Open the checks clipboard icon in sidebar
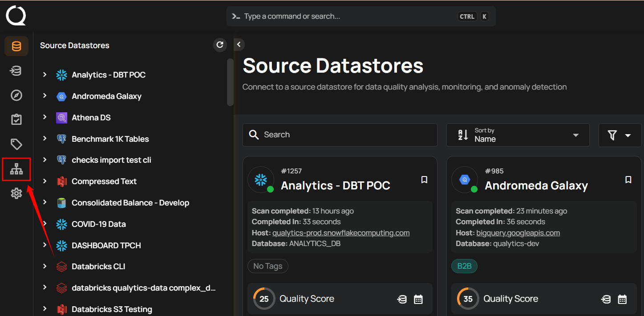 coord(16,119)
